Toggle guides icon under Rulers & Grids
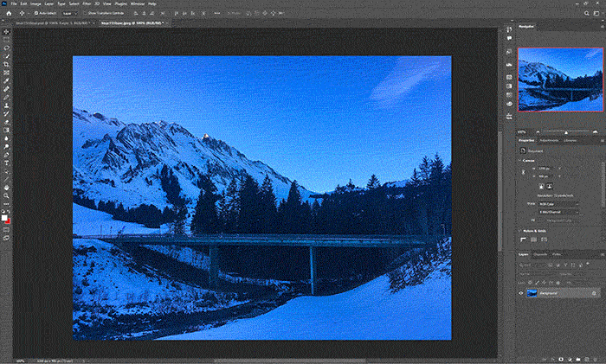 (544, 239)
